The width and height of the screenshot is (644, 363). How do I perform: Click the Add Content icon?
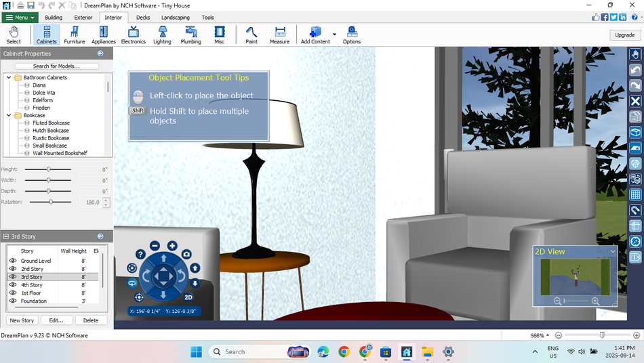[315, 35]
